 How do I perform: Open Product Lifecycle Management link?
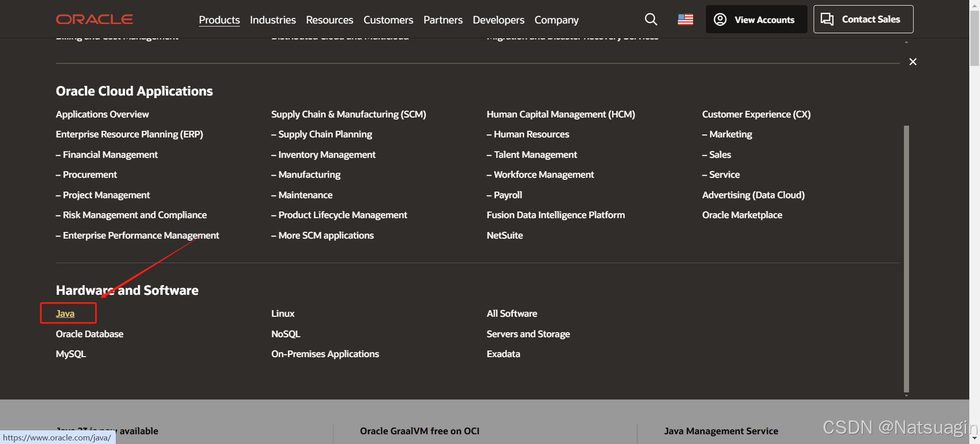pyautogui.click(x=339, y=215)
